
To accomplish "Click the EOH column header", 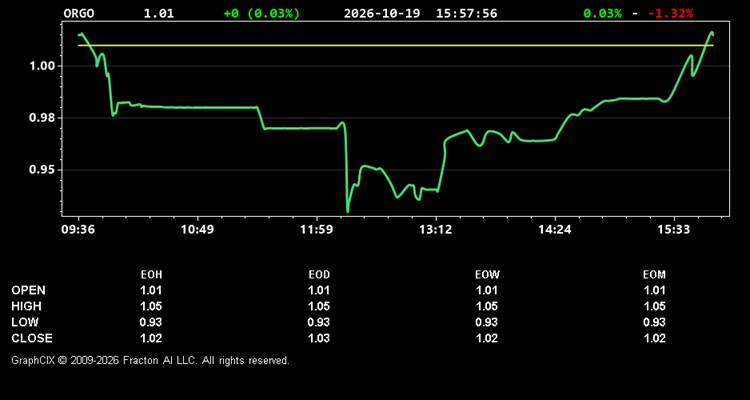I will pyautogui.click(x=151, y=275).
